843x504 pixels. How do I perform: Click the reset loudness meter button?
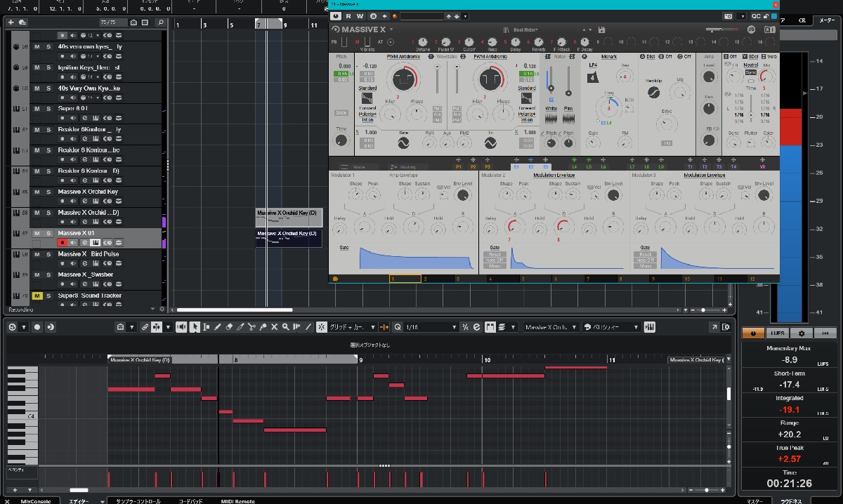(x=825, y=333)
